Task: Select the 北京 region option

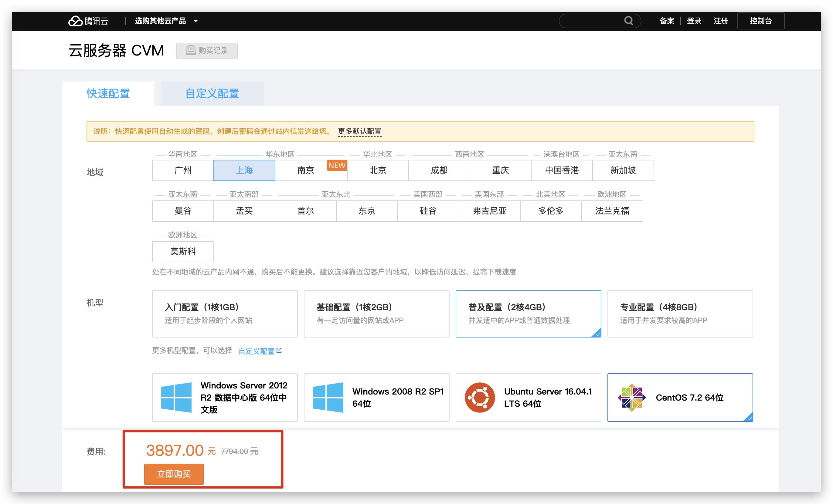Action: pyautogui.click(x=378, y=170)
